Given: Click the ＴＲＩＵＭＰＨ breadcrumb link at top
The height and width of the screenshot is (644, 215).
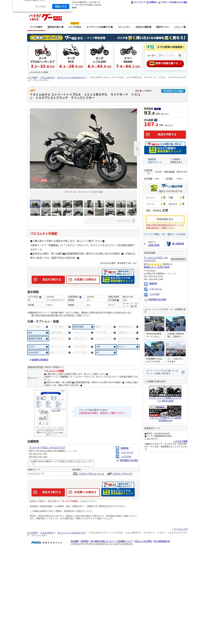Looking at the screenshot, I should tap(47, 78).
